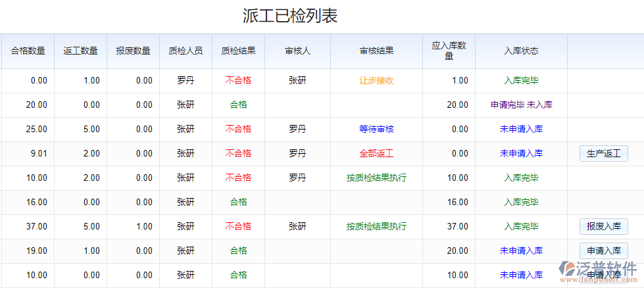This screenshot has width=644, height=290.
Task: Click the 应入库数量 column header
Action: coord(449,51)
